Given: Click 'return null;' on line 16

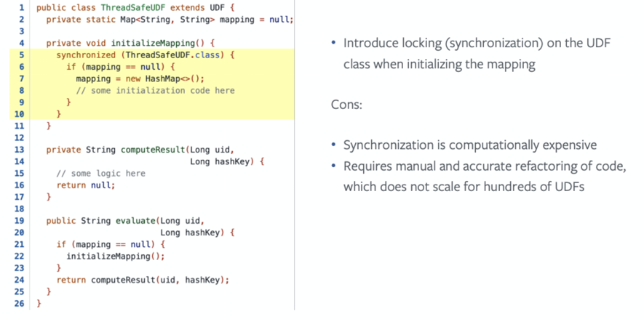Looking at the screenshot, I should pyautogui.click(x=86, y=185).
